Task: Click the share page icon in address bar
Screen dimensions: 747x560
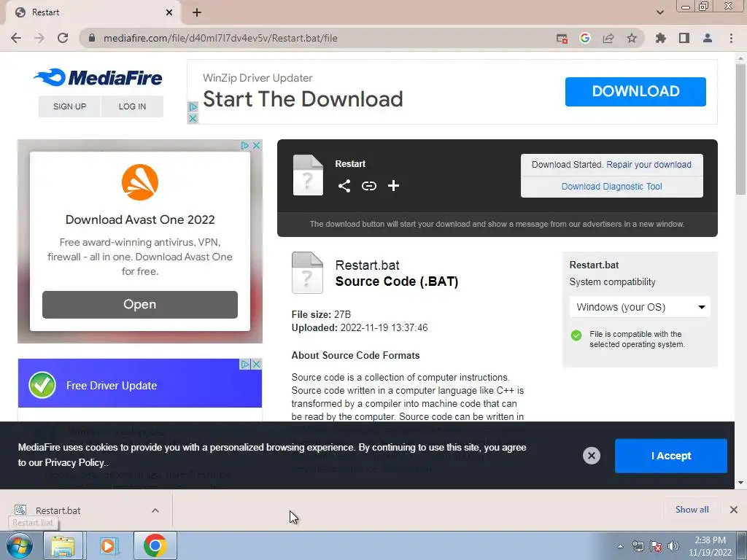Action: [x=608, y=38]
